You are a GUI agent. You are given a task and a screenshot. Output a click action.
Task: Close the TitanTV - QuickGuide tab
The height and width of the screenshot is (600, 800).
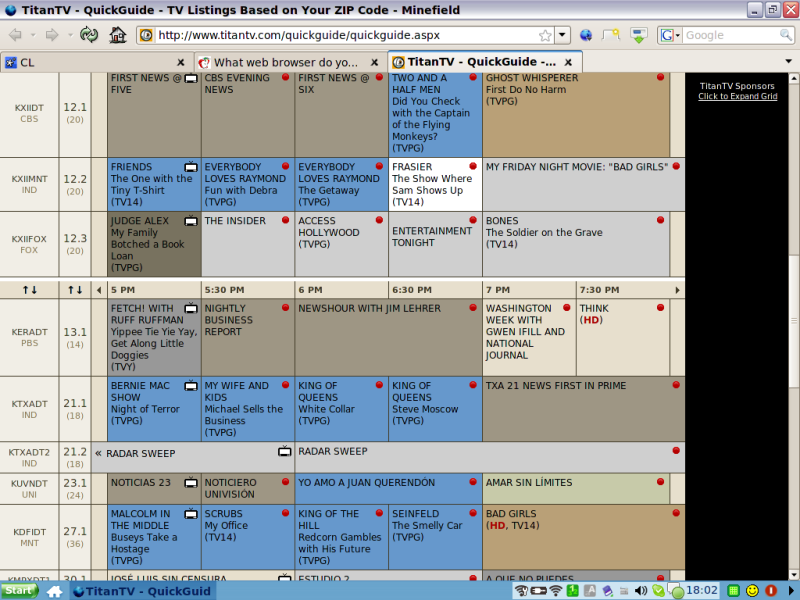[568, 62]
